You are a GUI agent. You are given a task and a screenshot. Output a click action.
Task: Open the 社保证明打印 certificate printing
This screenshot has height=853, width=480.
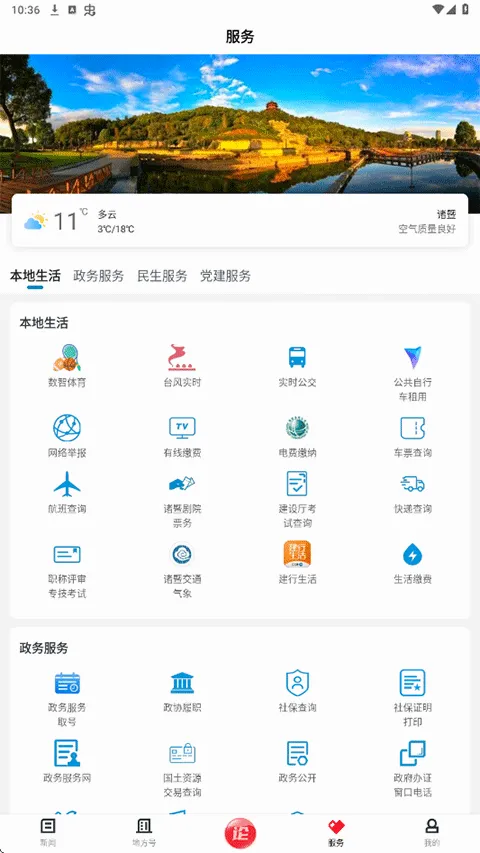tap(413, 698)
